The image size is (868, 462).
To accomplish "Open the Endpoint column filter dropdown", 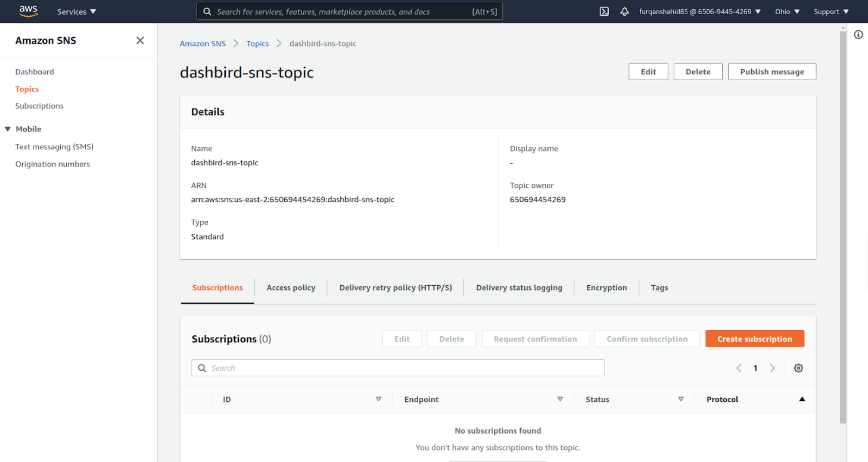I will [x=560, y=399].
